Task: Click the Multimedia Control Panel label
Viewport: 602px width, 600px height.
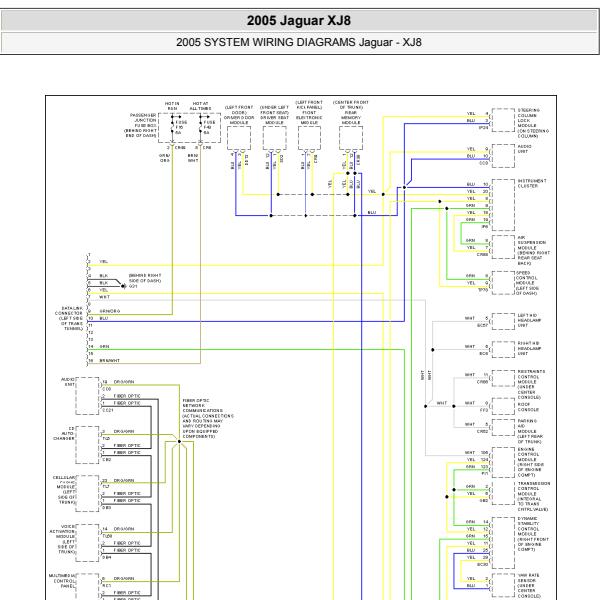Action: click(x=62, y=581)
